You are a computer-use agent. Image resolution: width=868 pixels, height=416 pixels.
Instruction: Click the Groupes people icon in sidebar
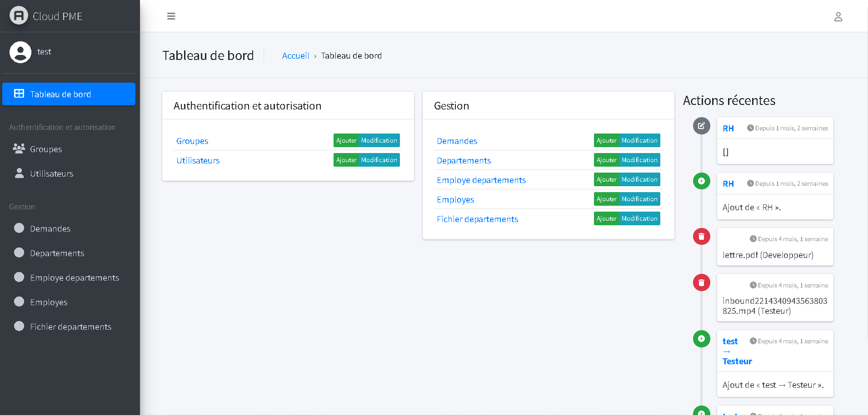point(18,148)
